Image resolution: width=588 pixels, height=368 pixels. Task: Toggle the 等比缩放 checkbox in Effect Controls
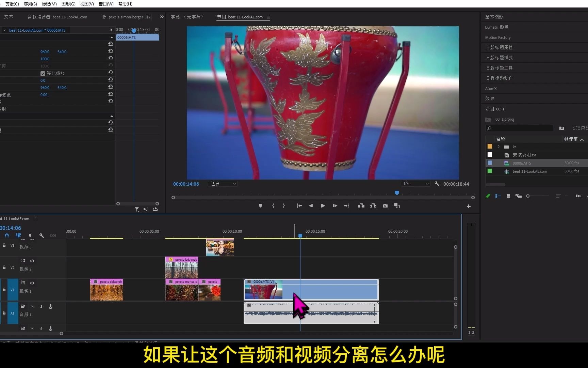43,73
